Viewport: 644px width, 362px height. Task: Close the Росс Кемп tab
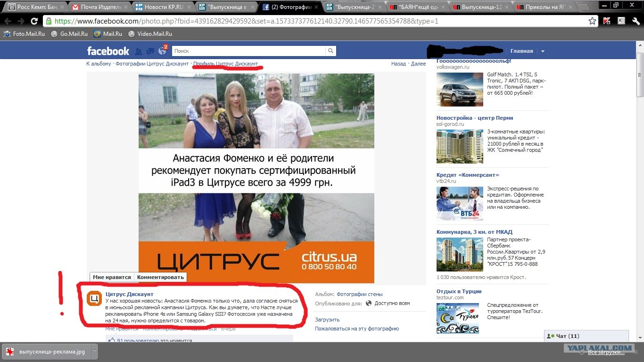[x=62, y=7]
